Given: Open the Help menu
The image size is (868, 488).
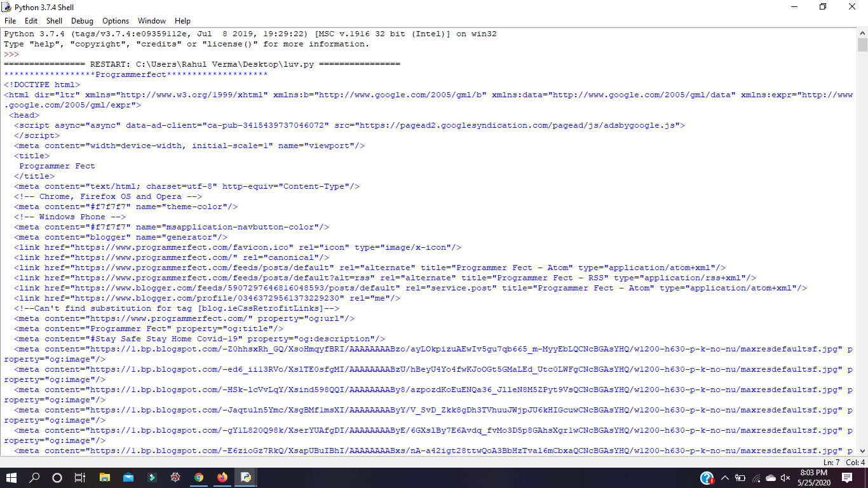Looking at the screenshot, I should tap(182, 21).
